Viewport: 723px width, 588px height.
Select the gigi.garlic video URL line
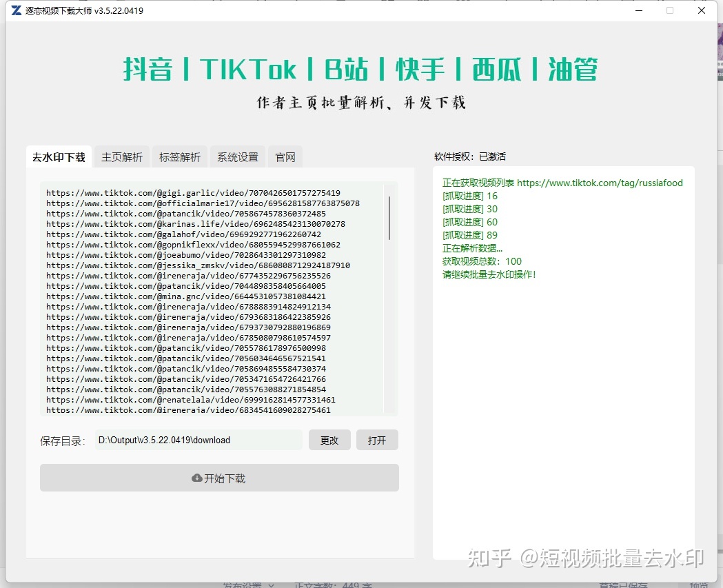pyautogui.click(x=193, y=193)
